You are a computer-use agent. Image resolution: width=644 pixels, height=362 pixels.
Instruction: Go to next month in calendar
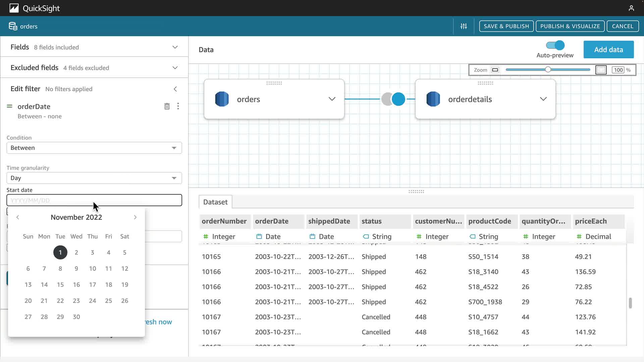coord(135,217)
